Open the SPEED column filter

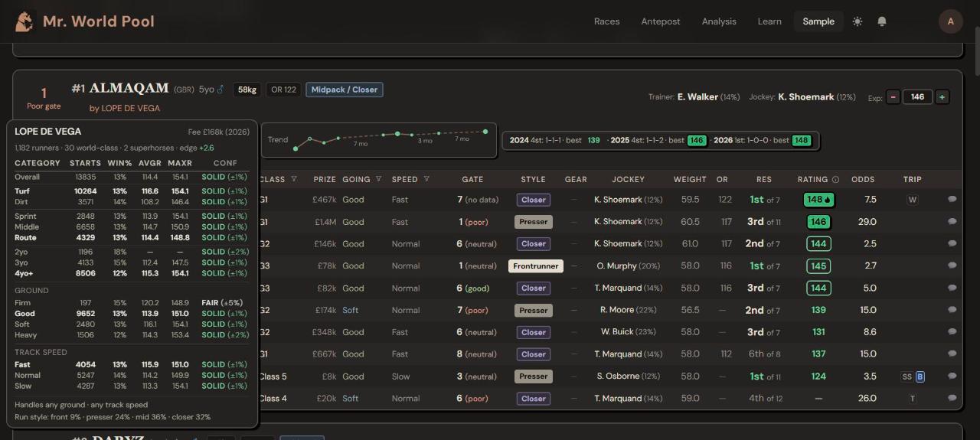tap(426, 179)
